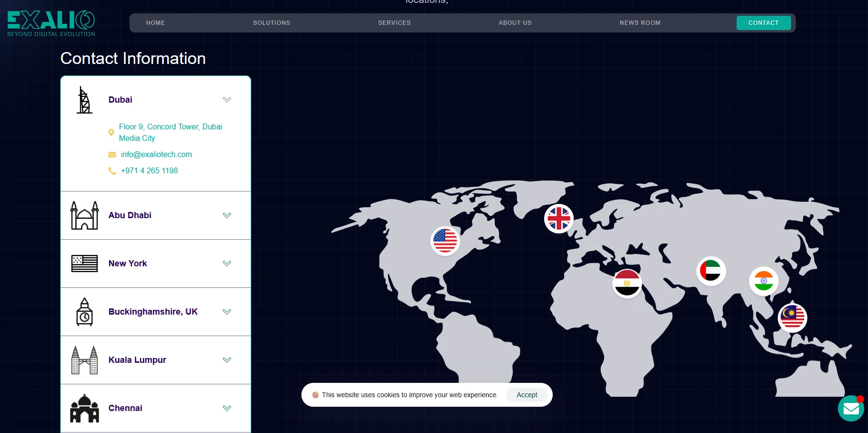This screenshot has width=868, height=433.
Task: Collapse the Dubai location section
Action: coord(227,100)
